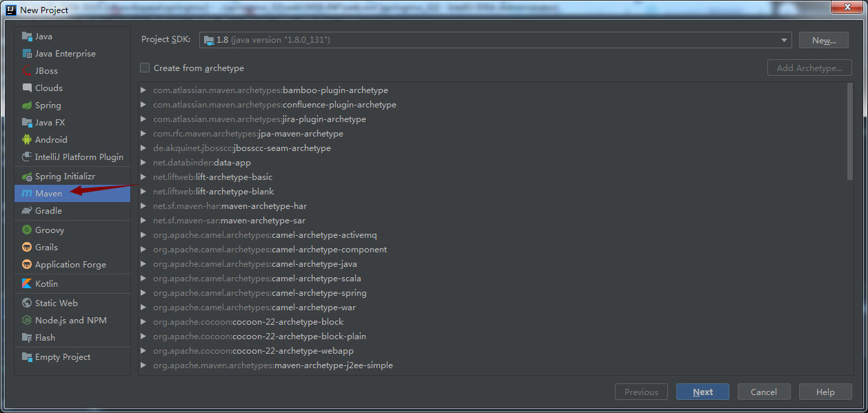Click the Spring leaf icon
The height and width of the screenshot is (413, 868).
click(27, 105)
